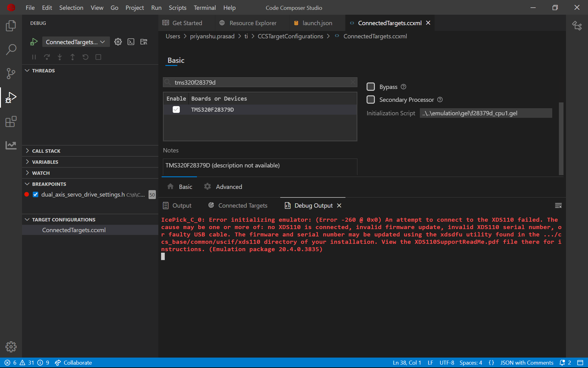Image resolution: width=588 pixels, height=368 pixels.
Task: Uncheck the TMS320F28379D enable checkbox
Action: [x=176, y=109]
